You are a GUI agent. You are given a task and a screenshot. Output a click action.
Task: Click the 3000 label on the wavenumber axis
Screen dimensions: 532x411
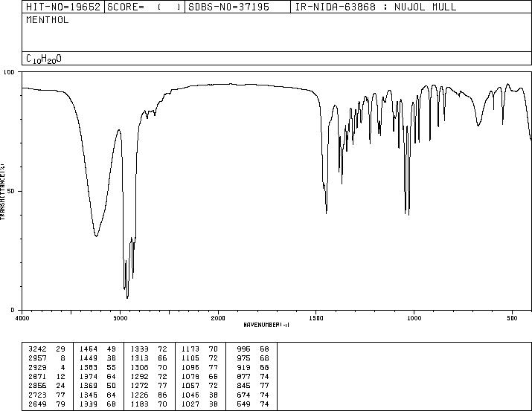coord(120,318)
